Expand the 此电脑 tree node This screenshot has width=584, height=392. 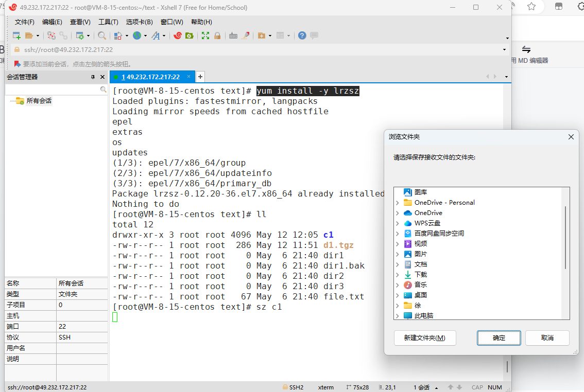398,316
